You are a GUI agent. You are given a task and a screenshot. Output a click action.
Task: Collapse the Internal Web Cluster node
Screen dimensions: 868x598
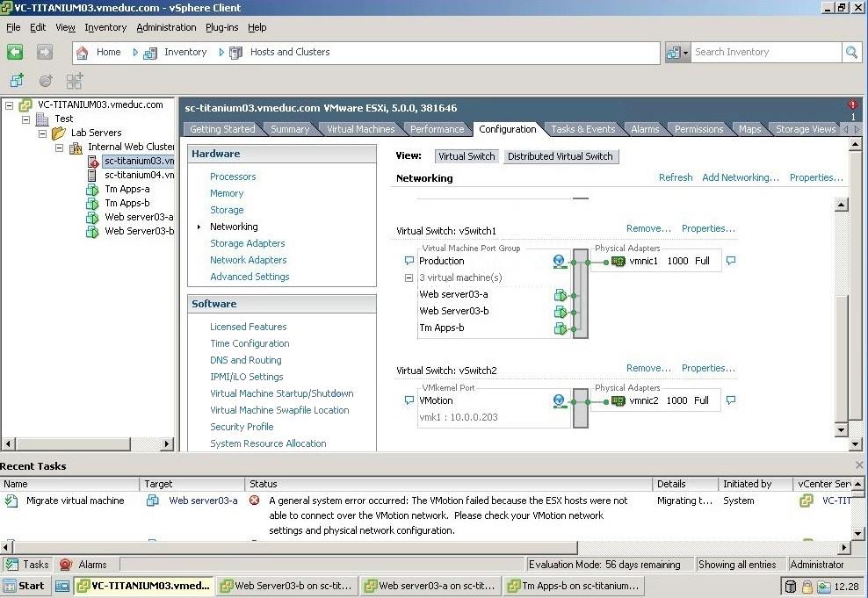(59, 148)
